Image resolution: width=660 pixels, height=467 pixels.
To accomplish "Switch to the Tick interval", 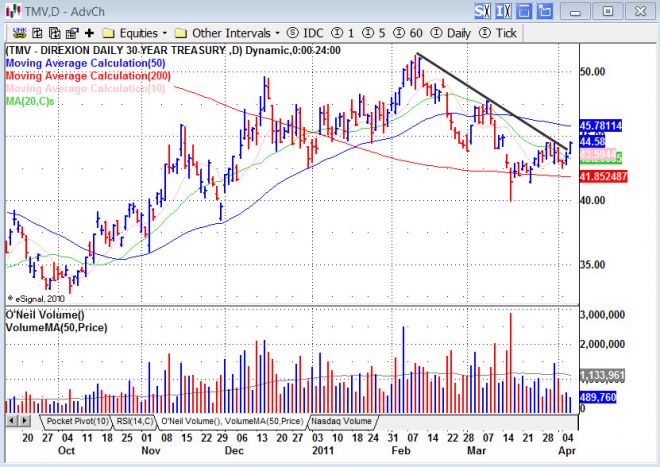I will point(498,33).
